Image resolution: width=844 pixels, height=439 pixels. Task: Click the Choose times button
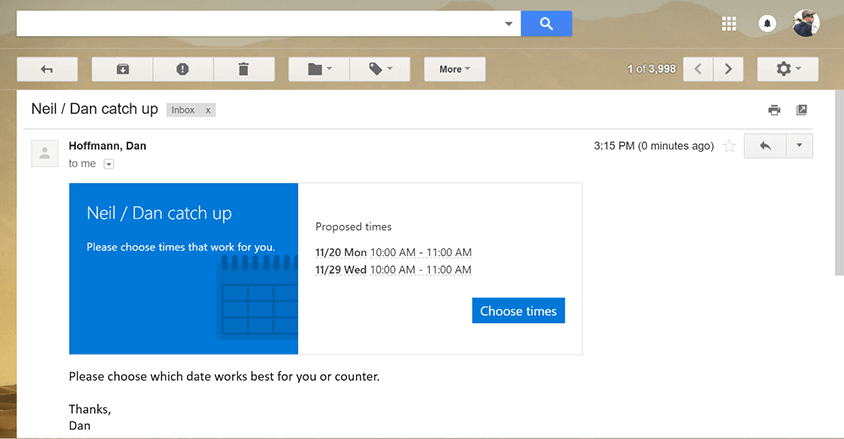[518, 311]
